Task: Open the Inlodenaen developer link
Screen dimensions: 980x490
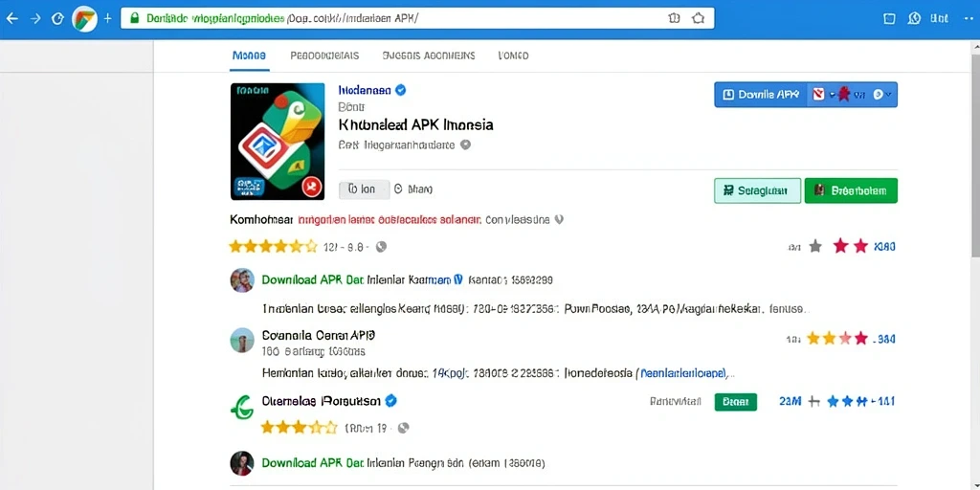Action: pyautogui.click(x=365, y=91)
